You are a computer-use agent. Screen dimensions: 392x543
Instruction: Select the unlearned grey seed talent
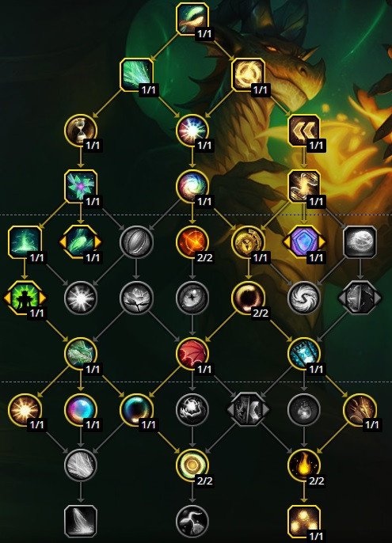(136, 241)
